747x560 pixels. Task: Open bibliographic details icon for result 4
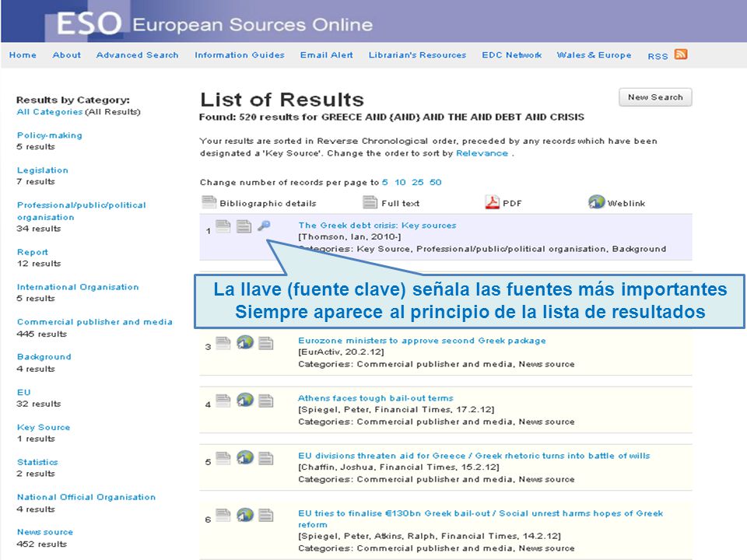coord(223,401)
